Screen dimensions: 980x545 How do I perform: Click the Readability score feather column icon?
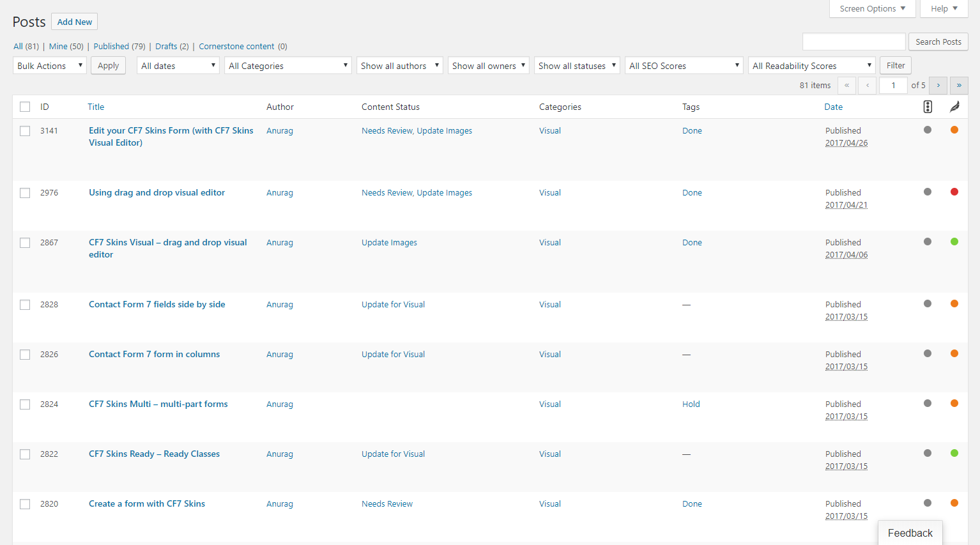[954, 107]
